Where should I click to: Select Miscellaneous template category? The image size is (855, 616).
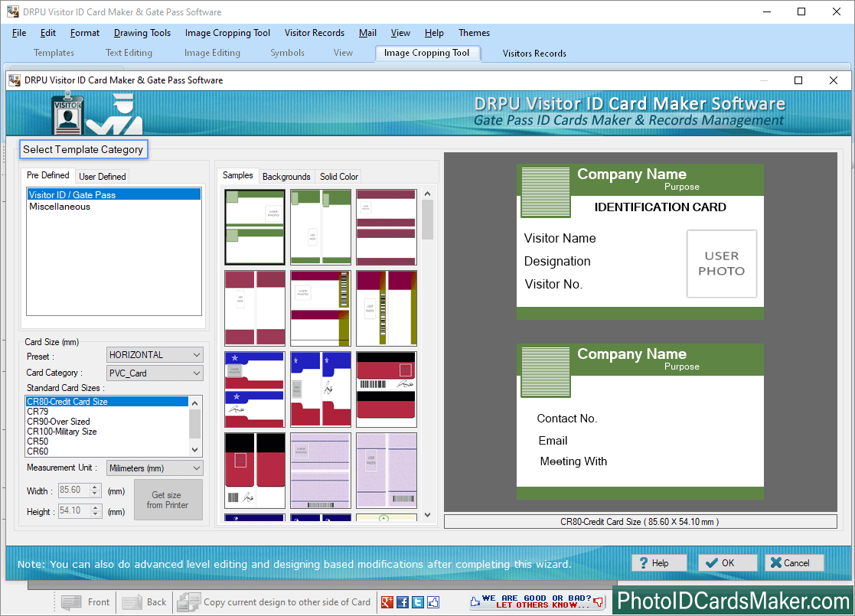pos(60,207)
